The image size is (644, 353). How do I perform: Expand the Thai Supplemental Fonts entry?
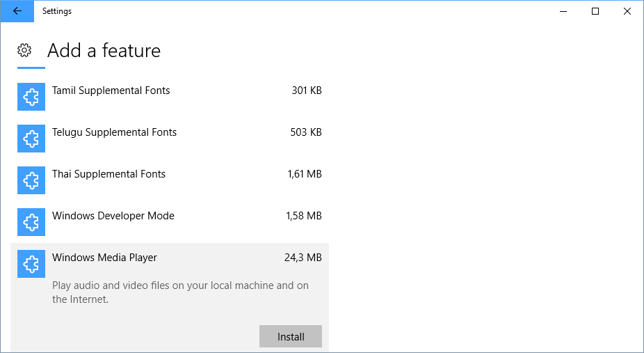tap(109, 174)
